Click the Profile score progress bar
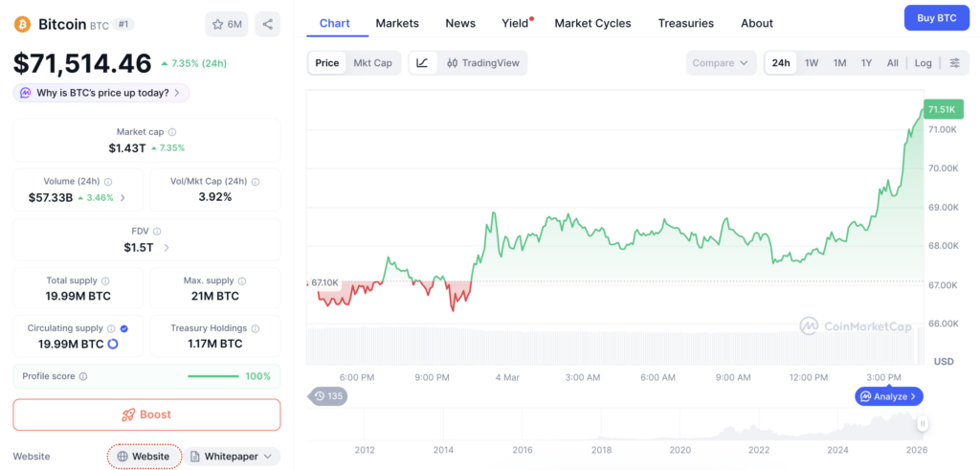980x470 pixels. click(x=213, y=377)
